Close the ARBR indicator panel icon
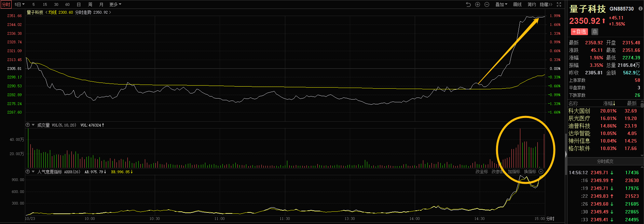Image resolution: width=644 pixels, height=224 pixels. pos(541,172)
